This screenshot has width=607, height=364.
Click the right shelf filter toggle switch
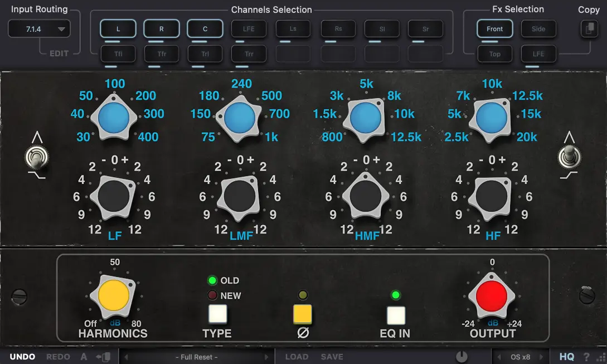[569, 157]
